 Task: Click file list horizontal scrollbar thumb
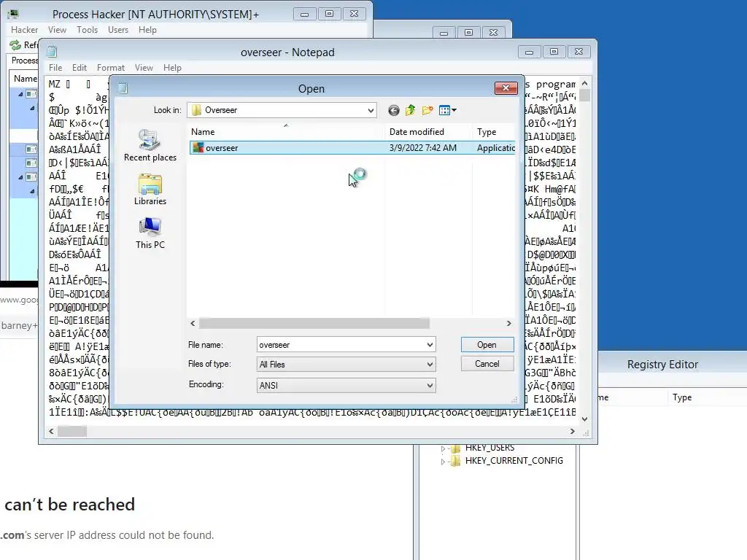tap(314, 323)
